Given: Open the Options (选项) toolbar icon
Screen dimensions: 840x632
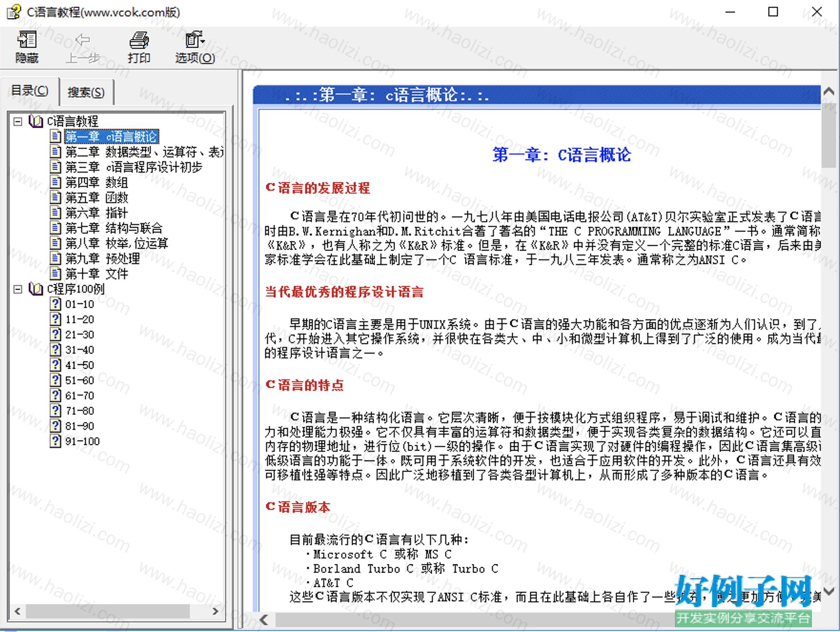Looking at the screenshot, I should tap(195, 40).
